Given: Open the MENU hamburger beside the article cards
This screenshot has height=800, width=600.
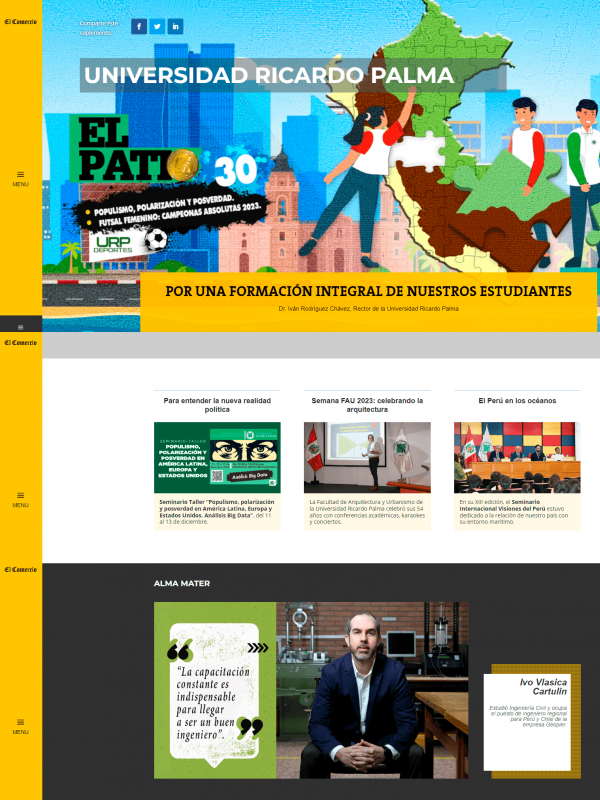Looking at the screenshot, I should tap(20, 499).
